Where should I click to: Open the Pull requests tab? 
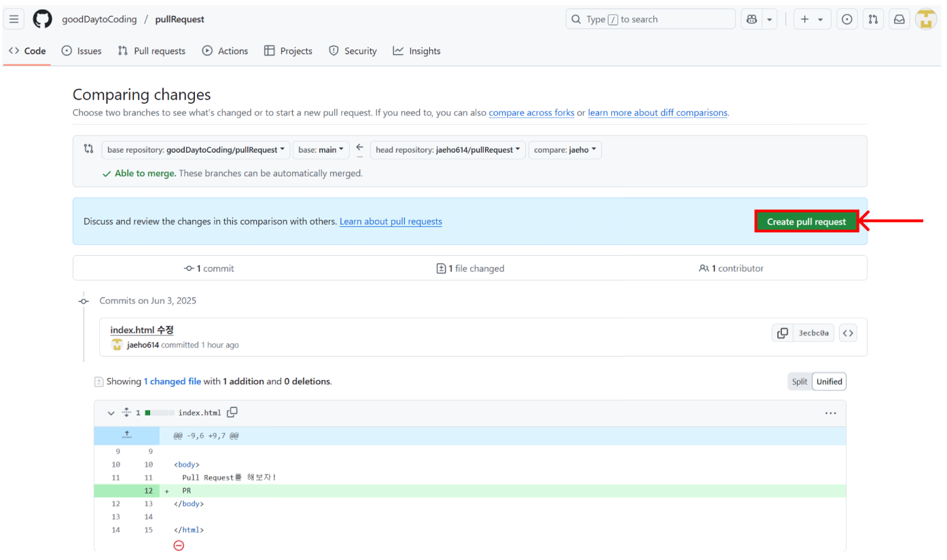pyautogui.click(x=151, y=51)
